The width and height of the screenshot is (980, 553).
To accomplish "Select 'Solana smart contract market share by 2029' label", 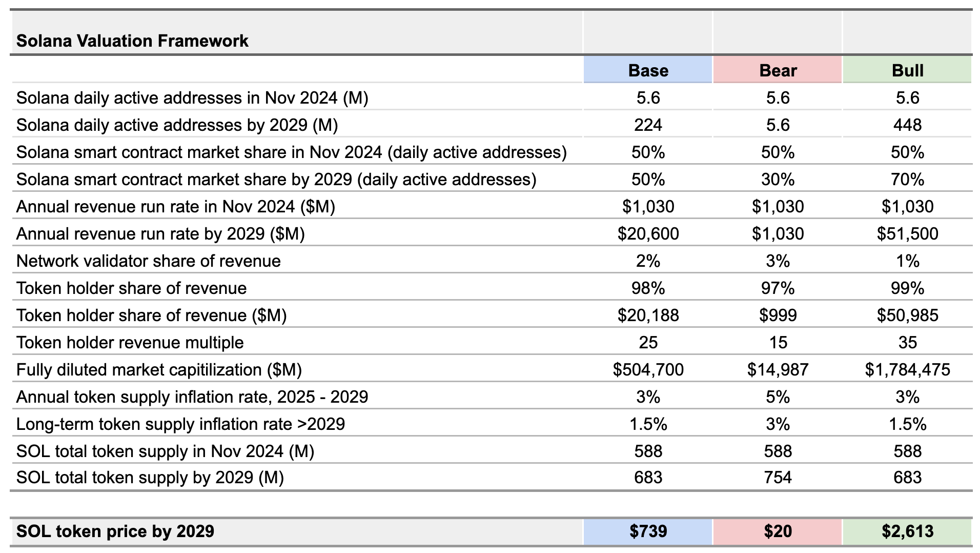I will 276,179.
